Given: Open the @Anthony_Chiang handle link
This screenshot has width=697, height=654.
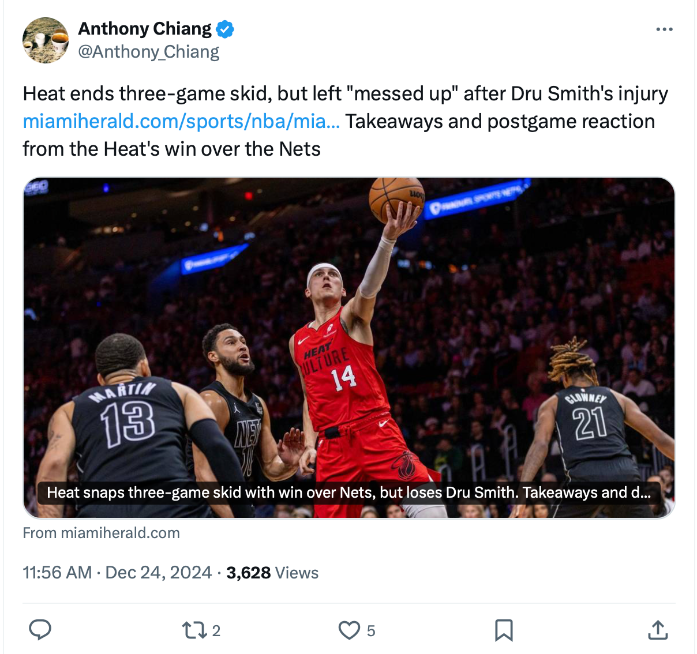Looking at the screenshot, I should pyautogui.click(x=148, y=52).
